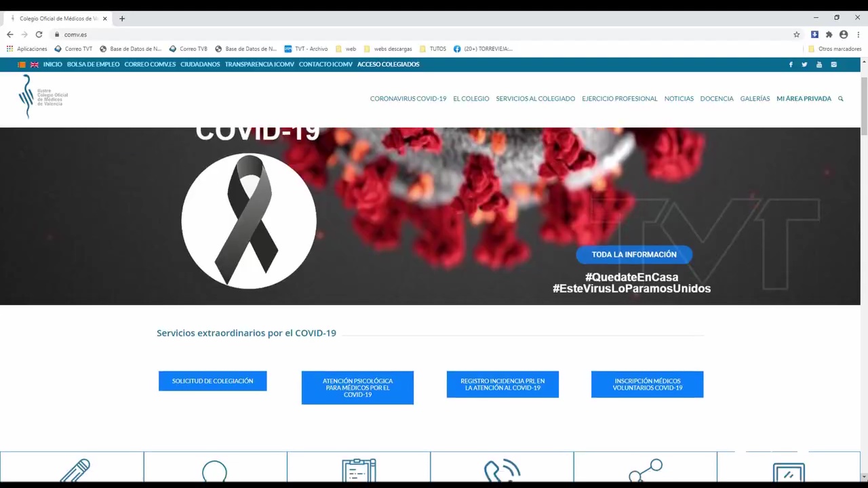Select Bolsa de Empleo in top bar
868x488 pixels.
[x=93, y=64]
